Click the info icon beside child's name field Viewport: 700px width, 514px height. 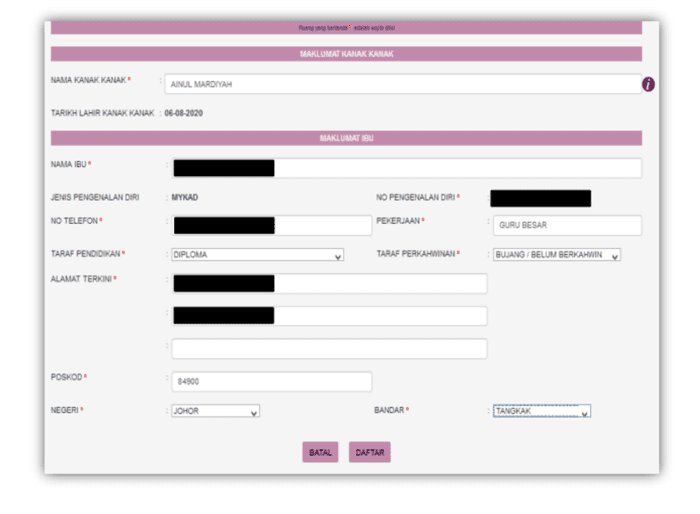648,85
